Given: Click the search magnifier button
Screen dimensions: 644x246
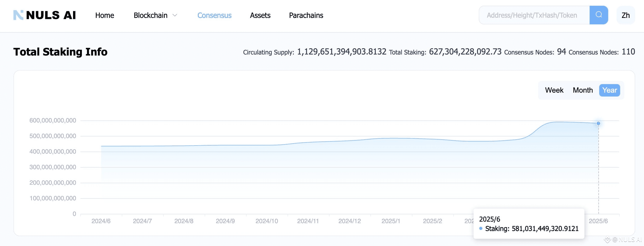Looking at the screenshot, I should [599, 15].
